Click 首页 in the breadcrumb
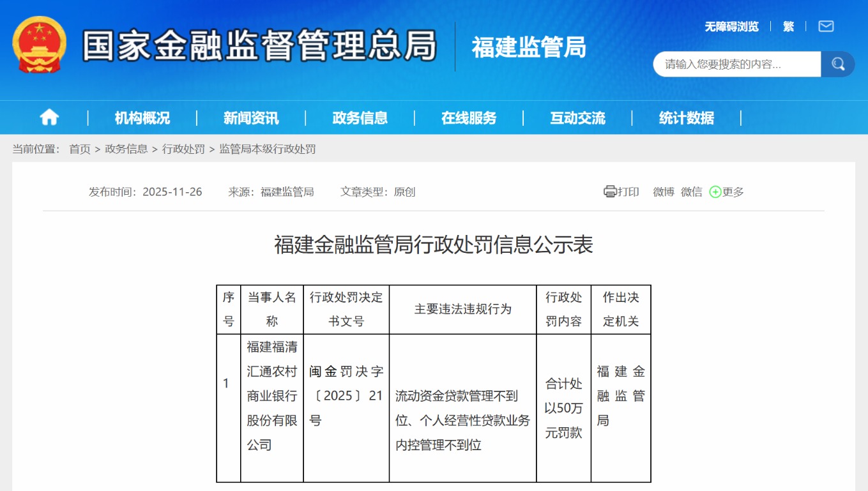This screenshot has width=868, height=491. pos(80,149)
